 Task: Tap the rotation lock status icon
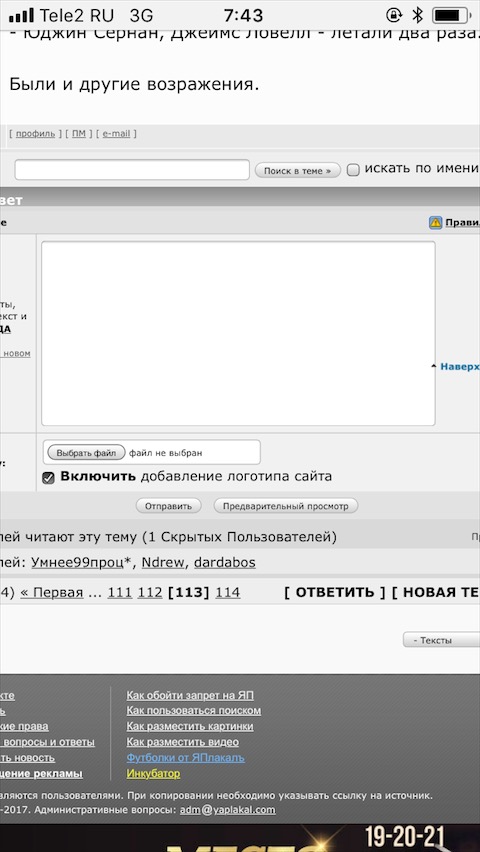[x=393, y=15]
